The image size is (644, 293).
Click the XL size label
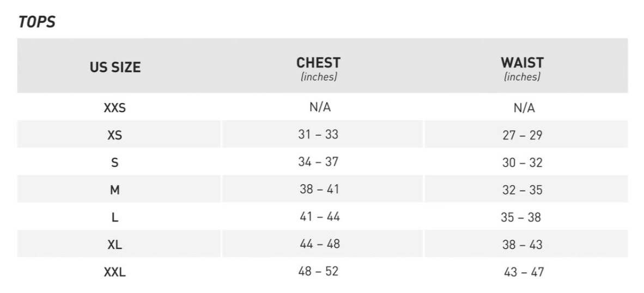click(x=114, y=245)
